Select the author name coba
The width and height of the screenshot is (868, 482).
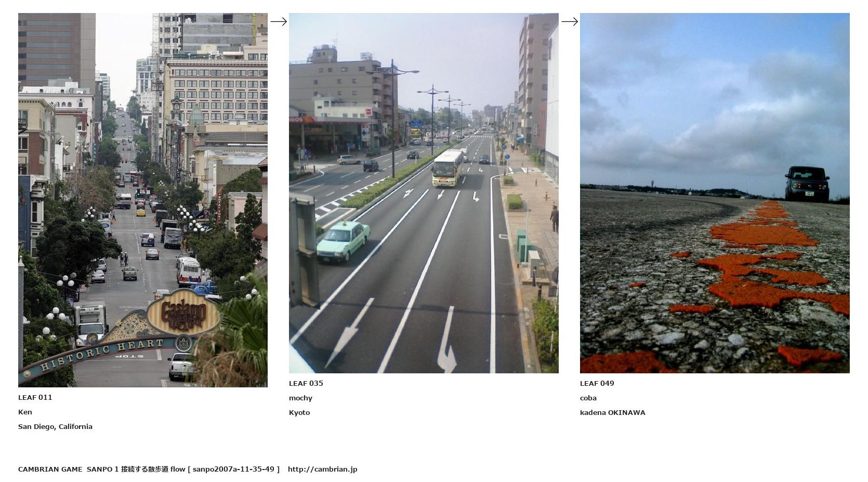pyautogui.click(x=588, y=398)
